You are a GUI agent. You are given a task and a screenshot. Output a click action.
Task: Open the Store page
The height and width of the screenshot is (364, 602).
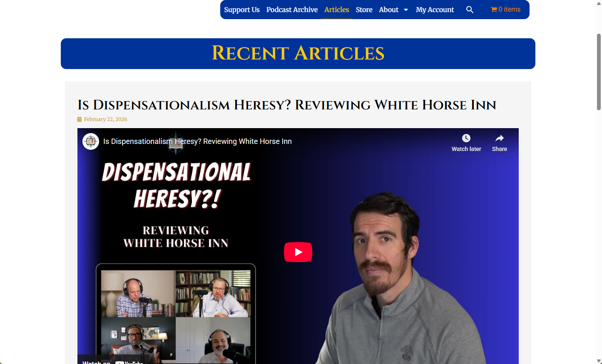tap(364, 10)
